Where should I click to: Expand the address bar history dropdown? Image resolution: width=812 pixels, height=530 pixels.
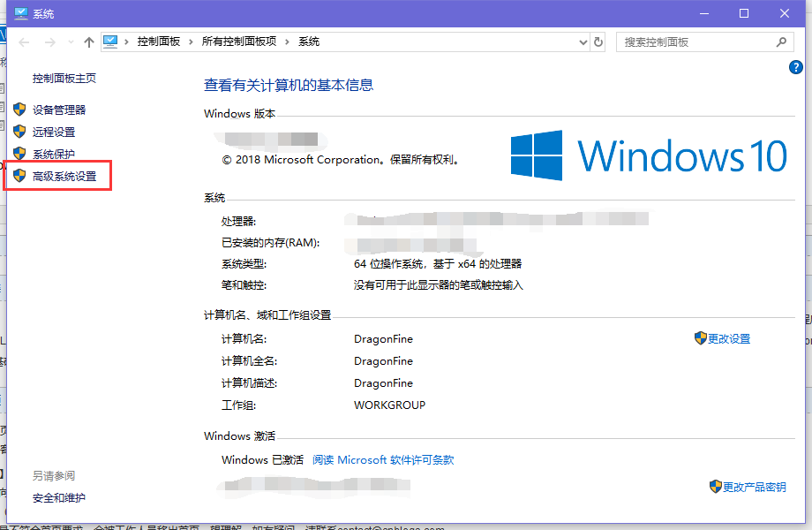tap(583, 42)
